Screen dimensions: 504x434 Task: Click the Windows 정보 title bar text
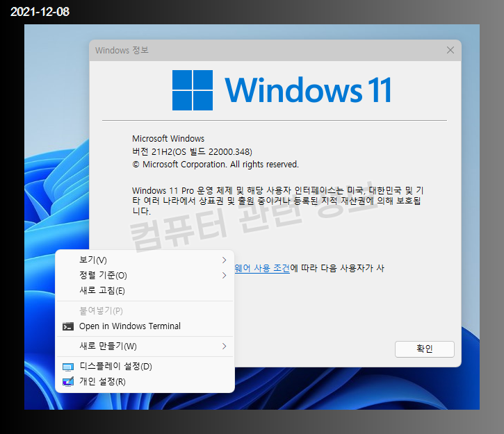tap(122, 51)
